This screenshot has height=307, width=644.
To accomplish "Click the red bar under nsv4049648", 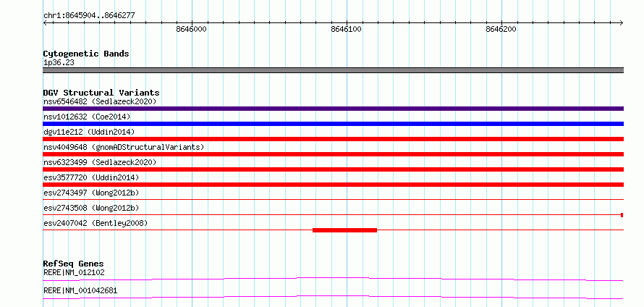I will tap(334, 154).
